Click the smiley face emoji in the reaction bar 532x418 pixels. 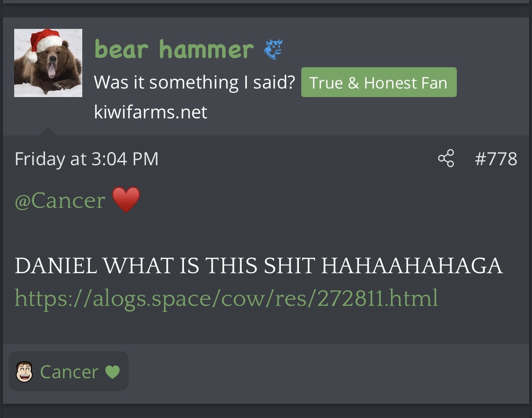pos(24,372)
